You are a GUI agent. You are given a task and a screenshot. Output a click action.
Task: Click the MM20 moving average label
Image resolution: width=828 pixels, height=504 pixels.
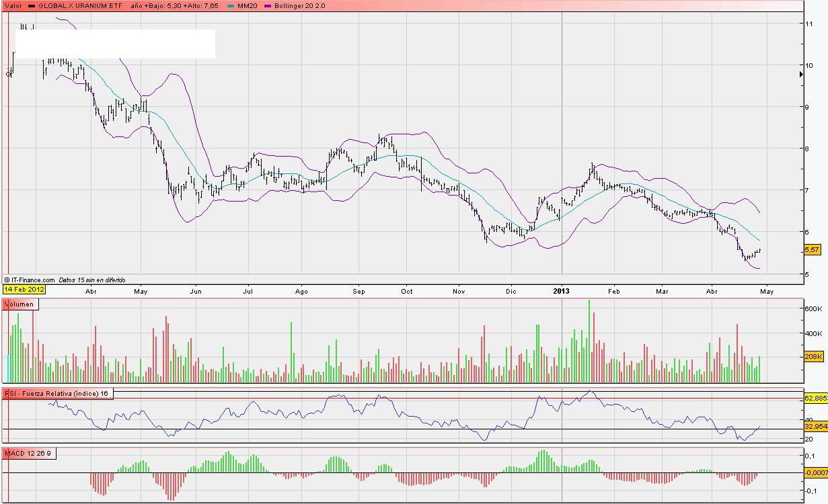(248, 6)
